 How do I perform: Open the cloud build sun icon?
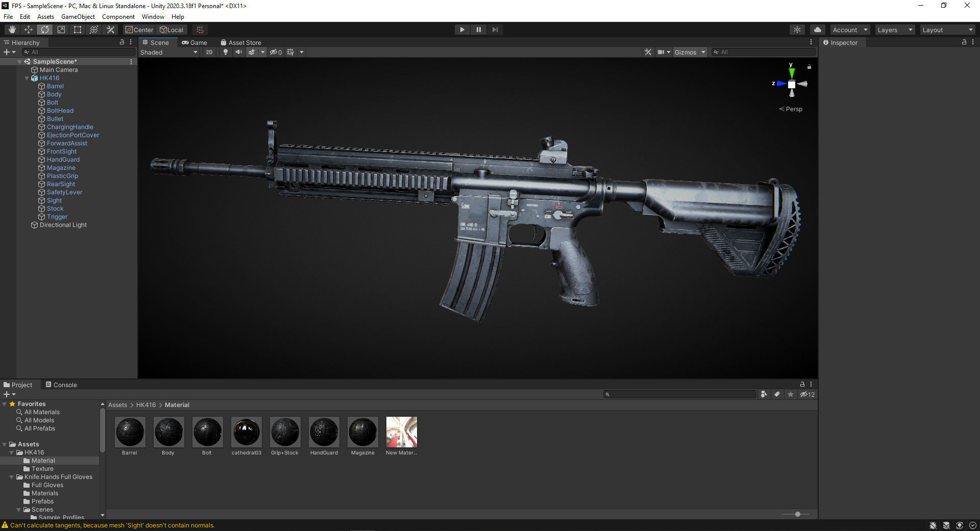797,30
